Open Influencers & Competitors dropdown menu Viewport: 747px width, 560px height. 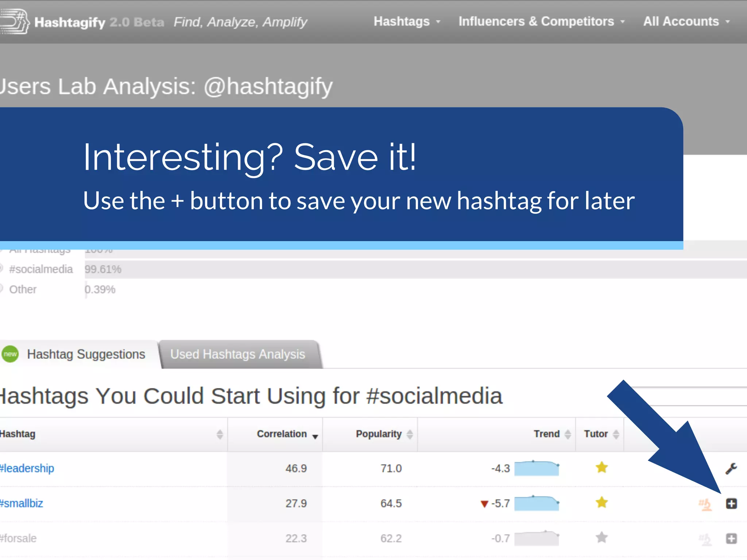click(542, 22)
